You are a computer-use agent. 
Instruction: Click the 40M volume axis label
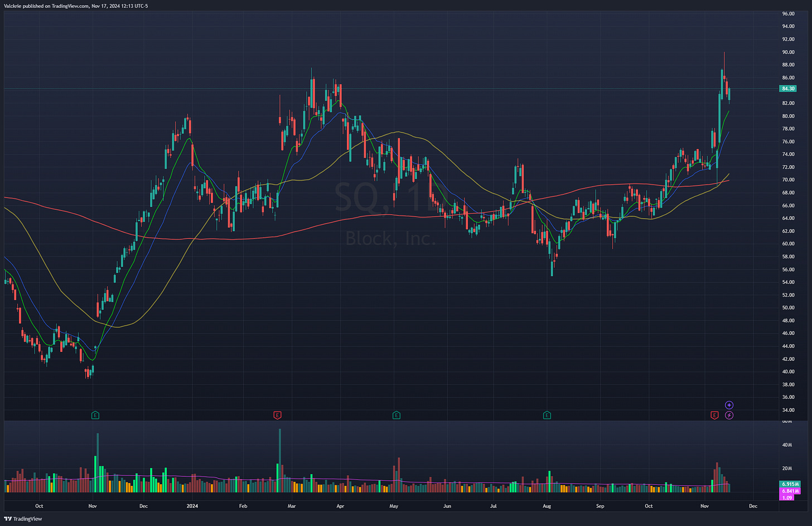pyautogui.click(x=787, y=445)
